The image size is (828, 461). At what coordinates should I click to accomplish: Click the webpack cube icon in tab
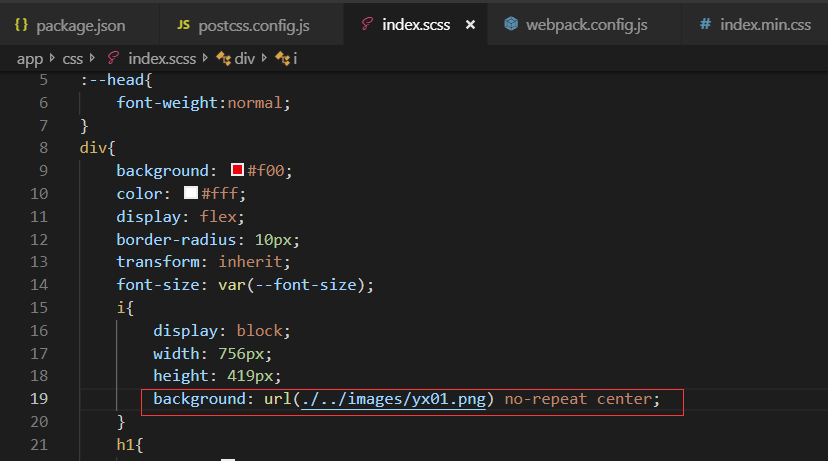click(511, 23)
